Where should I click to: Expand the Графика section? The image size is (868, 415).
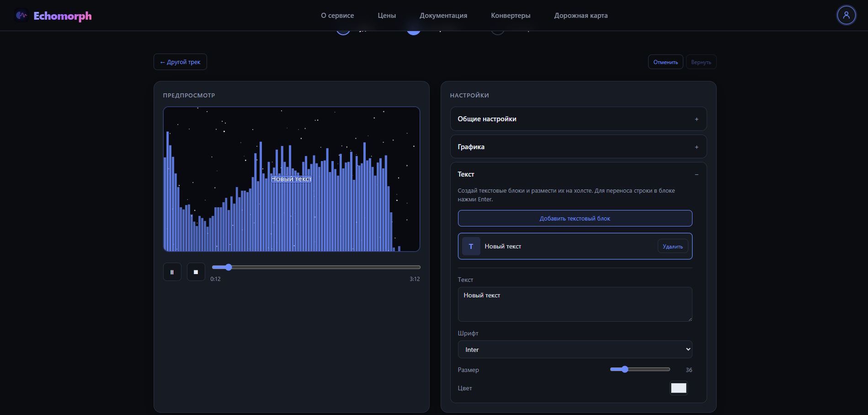click(x=579, y=146)
